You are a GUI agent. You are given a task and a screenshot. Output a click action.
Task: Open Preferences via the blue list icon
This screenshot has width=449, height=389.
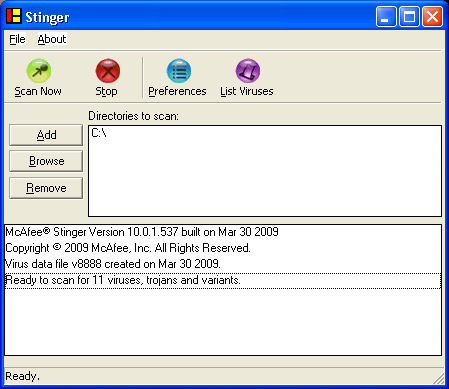pyautogui.click(x=179, y=71)
